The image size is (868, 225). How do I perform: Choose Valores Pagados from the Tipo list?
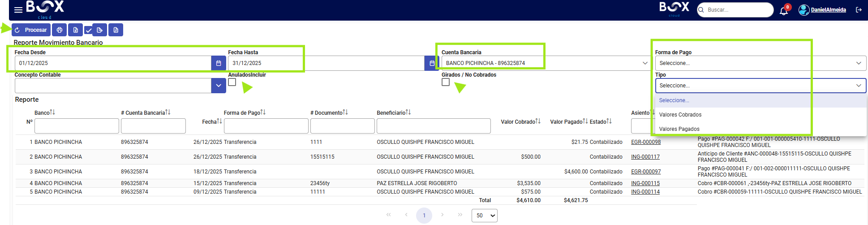[761, 129]
